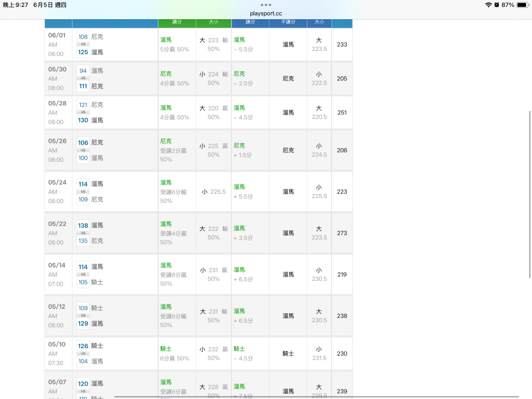The image size is (532, 399).
Task: Click the 05/26 date cell
Action: click(x=58, y=150)
